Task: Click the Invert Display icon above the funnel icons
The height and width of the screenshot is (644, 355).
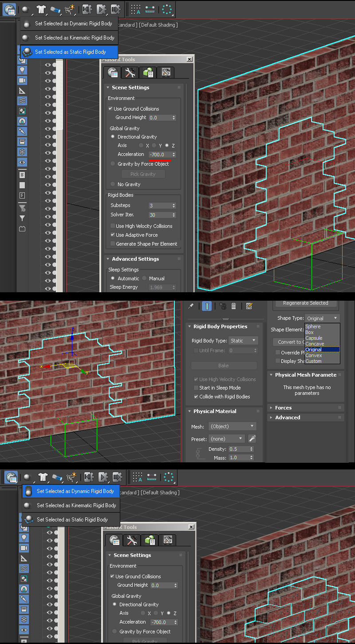Action: (x=22, y=195)
